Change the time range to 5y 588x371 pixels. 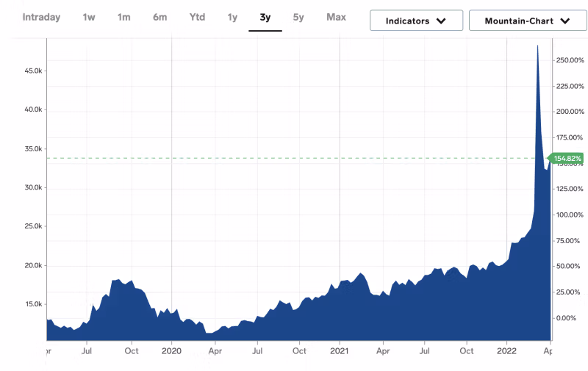coord(298,17)
